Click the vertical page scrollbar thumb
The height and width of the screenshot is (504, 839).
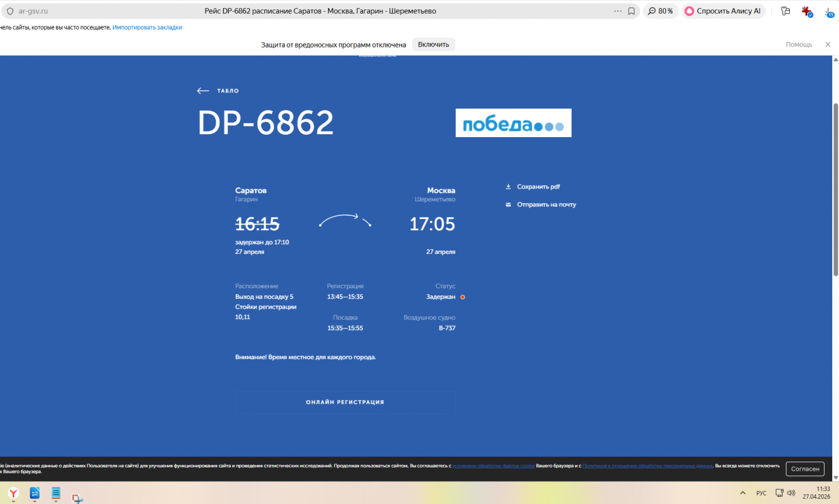click(836, 190)
